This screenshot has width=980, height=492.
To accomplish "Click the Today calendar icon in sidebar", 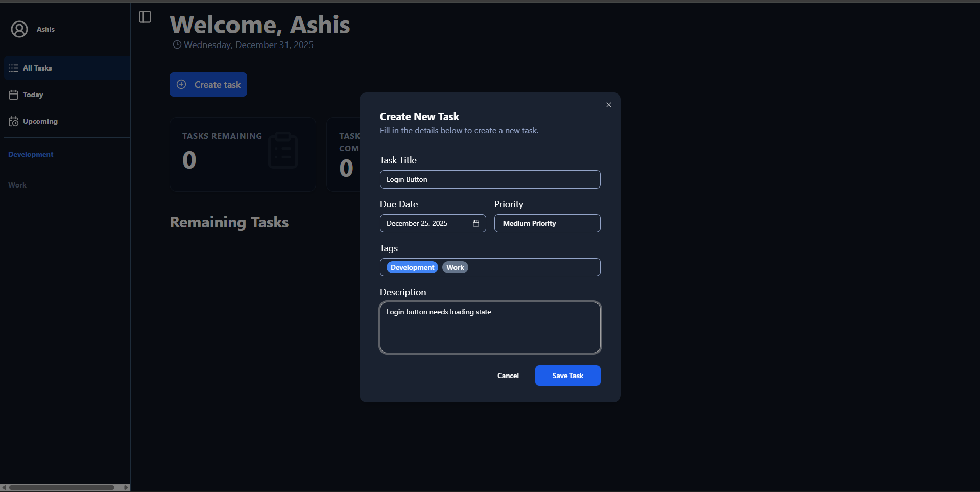I will click(14, 95).
